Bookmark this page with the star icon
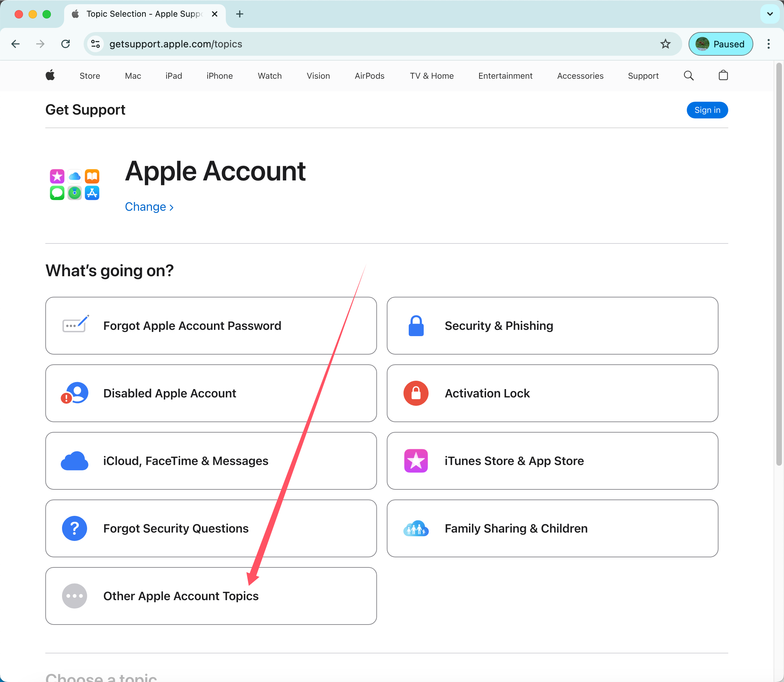The height and width of the screenshot is (682, 784). (x=665, y=44)
